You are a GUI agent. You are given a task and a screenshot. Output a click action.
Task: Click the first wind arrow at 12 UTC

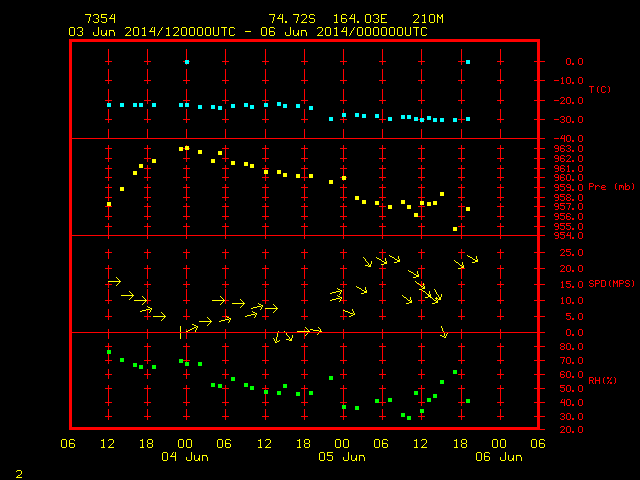click(114, 282)
